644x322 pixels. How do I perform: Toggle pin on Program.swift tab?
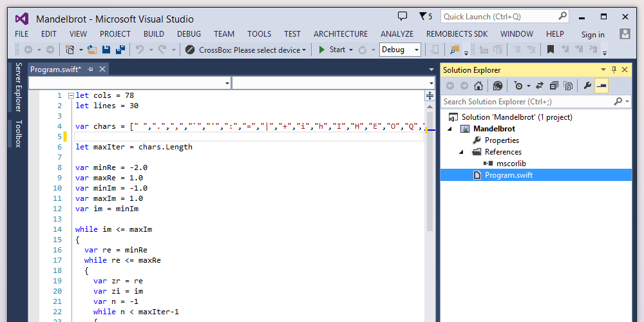coord(90,69)
